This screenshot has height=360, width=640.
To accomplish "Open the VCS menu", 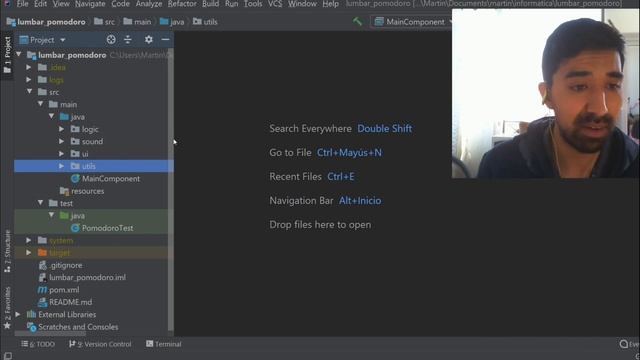I will coord(275,4).
